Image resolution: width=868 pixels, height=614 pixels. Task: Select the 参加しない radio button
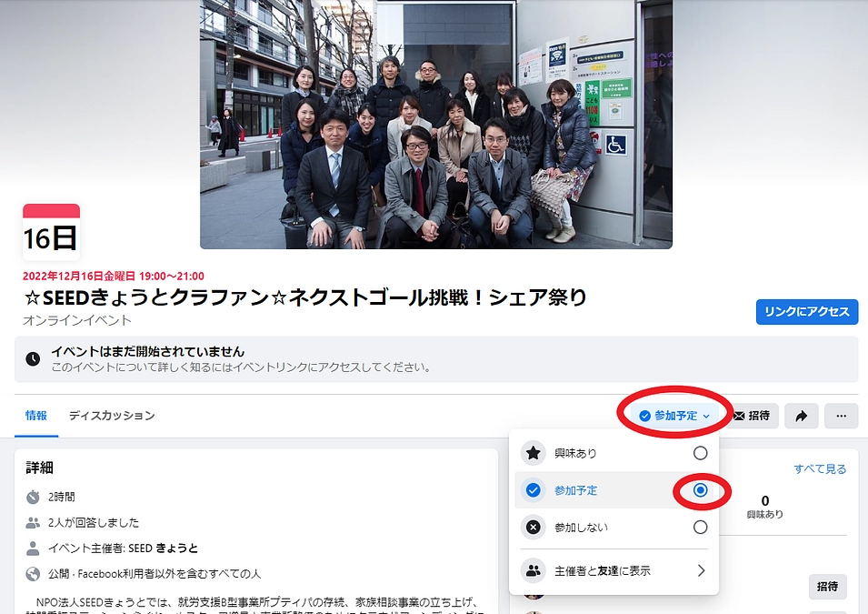coord(700,526)
